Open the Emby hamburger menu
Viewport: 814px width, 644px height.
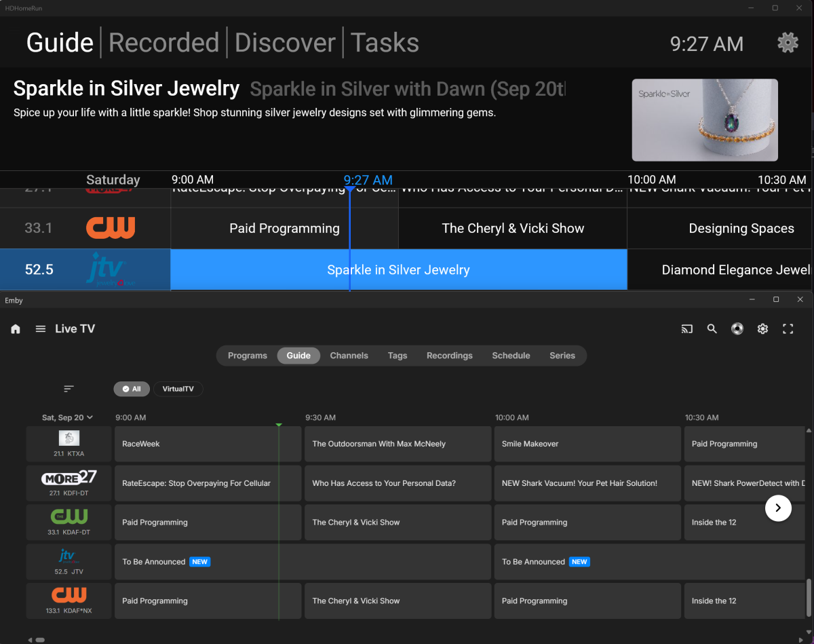coord(41,329)
